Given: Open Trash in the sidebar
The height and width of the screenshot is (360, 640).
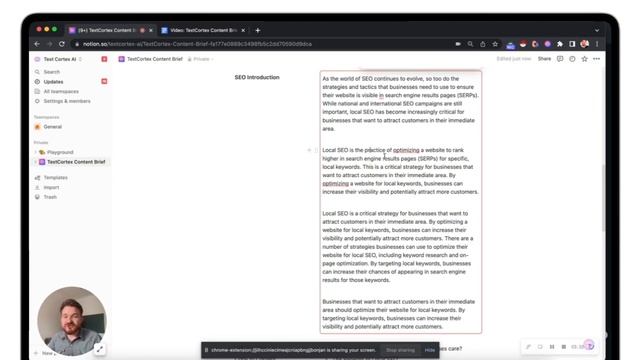Looking at the screenshot, I should tap(50, 197).
